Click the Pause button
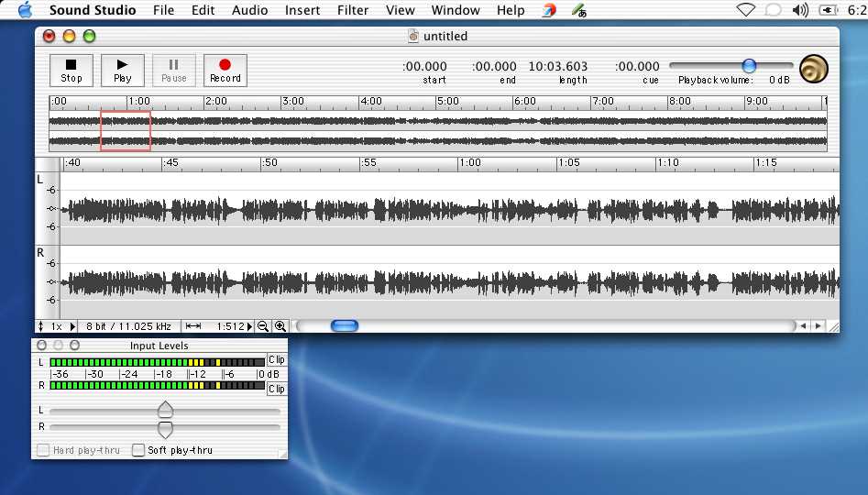 [x=174, y=71]
